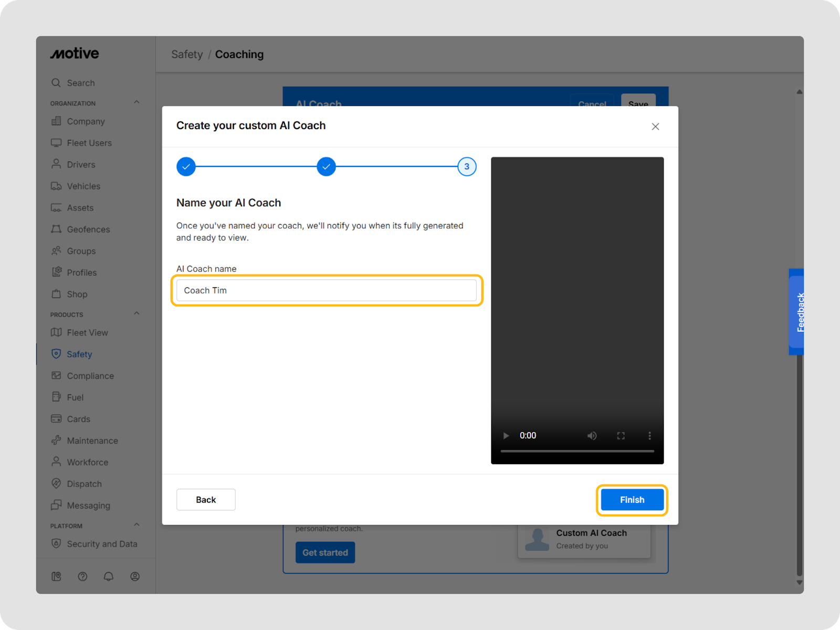
Task: Open the Compliance menu item
Action: [90, 376]
